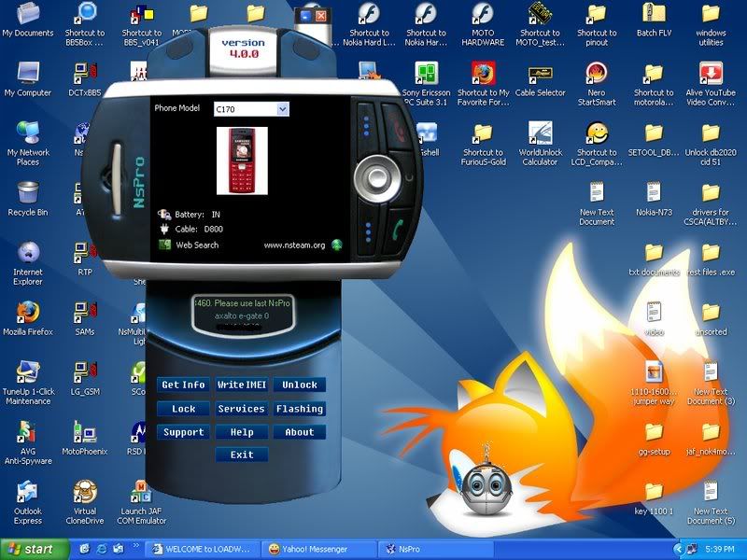Viewport: 747px width, 560px height.
Task: Switch to the NsPro taskbar button
Action: click(436, 550)
